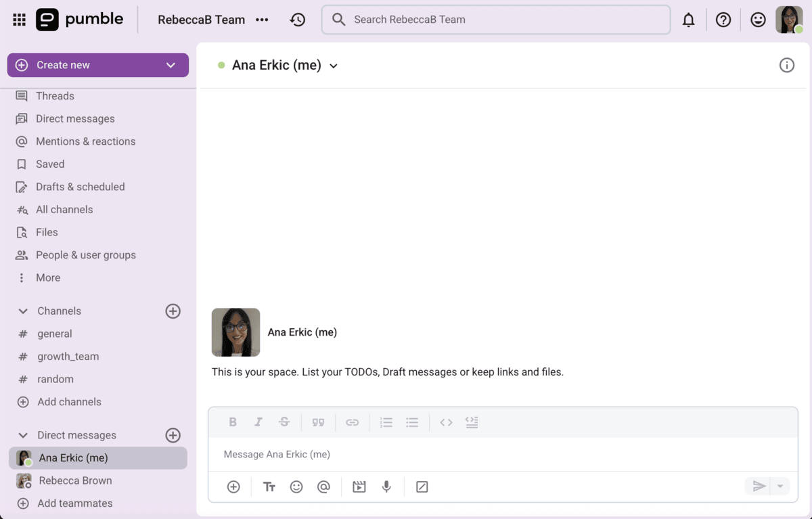Open send options dropdown arrow

pos(780,487)
